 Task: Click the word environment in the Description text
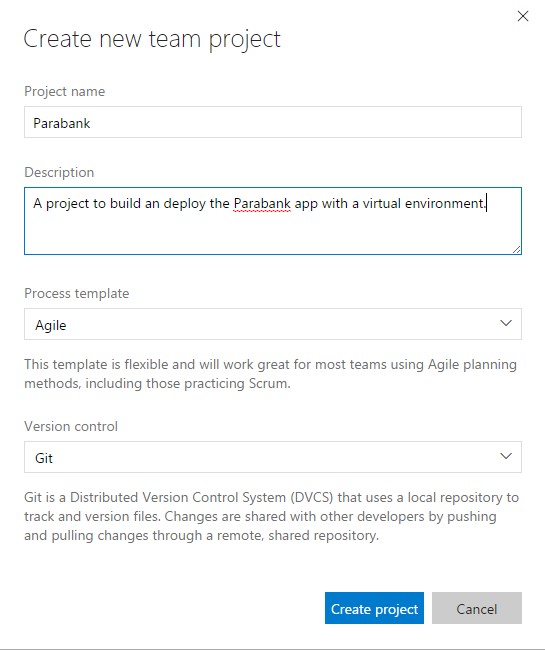click(445, 204)
